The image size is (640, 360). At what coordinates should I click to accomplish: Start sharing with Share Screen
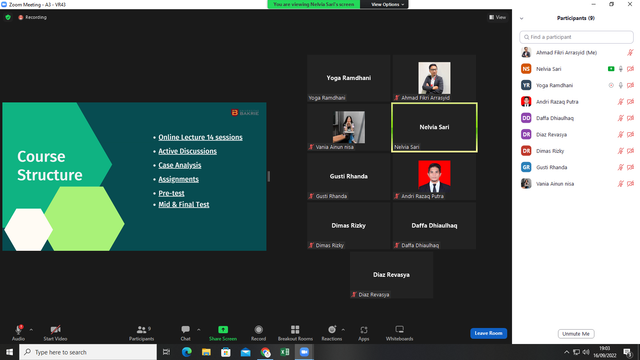click(x=223, y=333)
